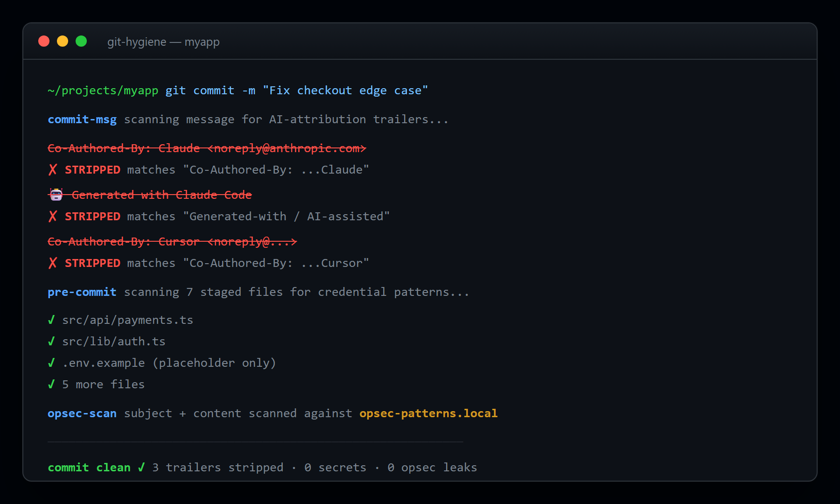Click the red X before the Generated-with match
Viewport: 840px width, 504px height.
(53, 217)
